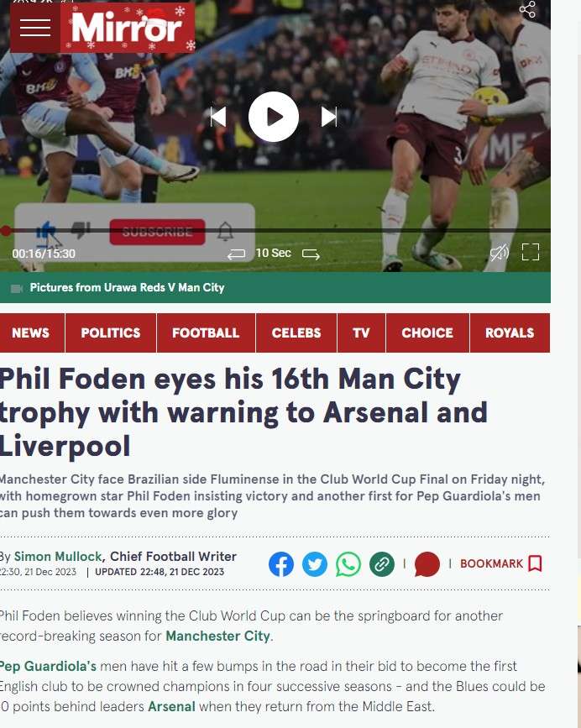581x728 pixels.
Task: Open the Football section tab
Action: 206,333
